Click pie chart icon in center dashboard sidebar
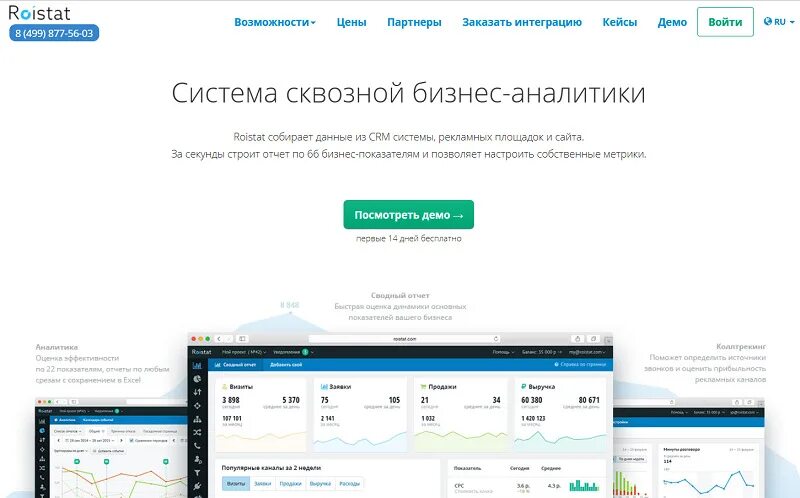 point(197,379)
